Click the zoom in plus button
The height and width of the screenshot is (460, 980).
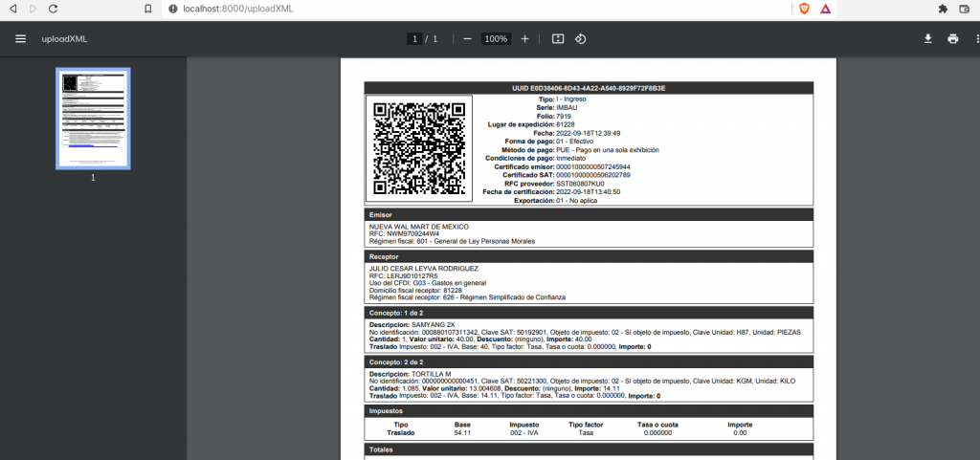click(x=524, y=39)
